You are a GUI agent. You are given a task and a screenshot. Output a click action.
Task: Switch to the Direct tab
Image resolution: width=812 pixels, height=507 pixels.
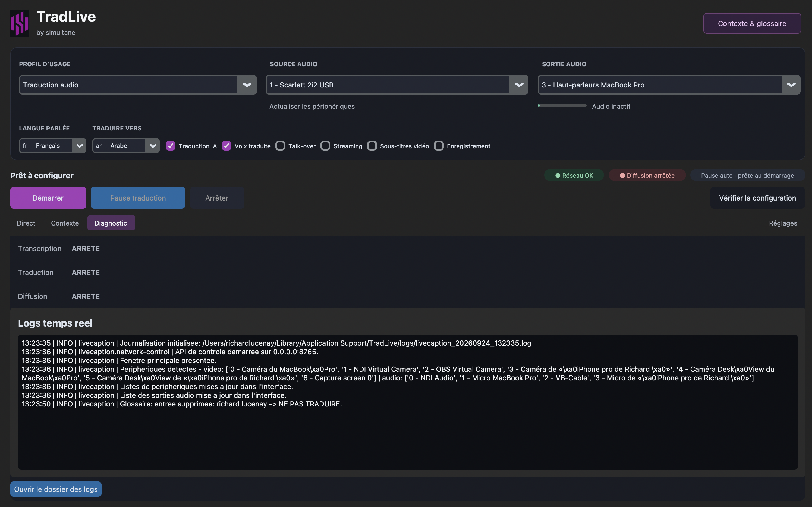click(x=26, y=223)
